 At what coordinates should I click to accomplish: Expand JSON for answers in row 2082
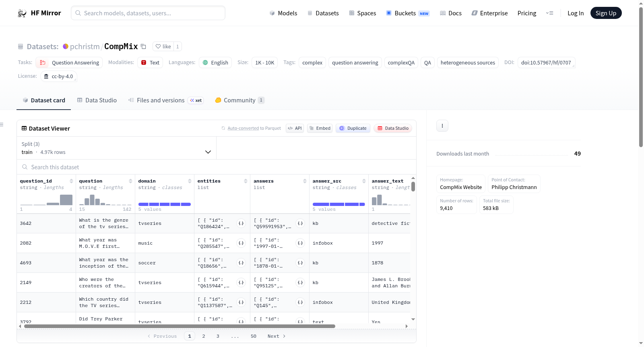click(300, 243)
